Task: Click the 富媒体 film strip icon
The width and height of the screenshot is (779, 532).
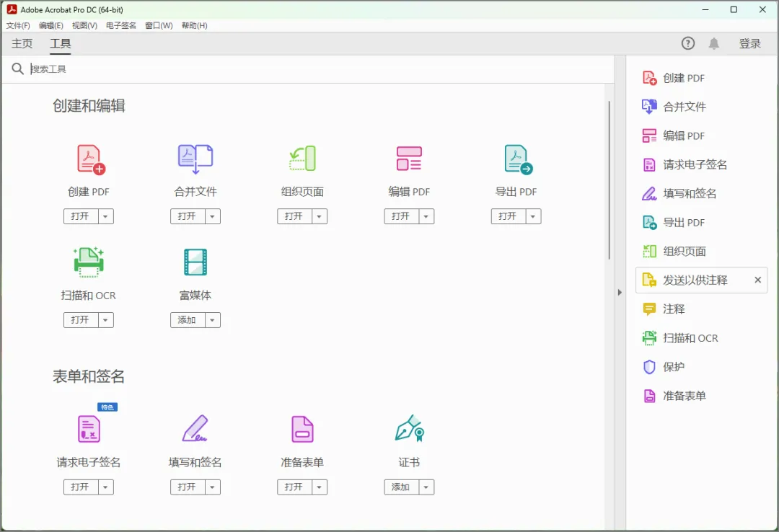Action: [x=195, y=262]
